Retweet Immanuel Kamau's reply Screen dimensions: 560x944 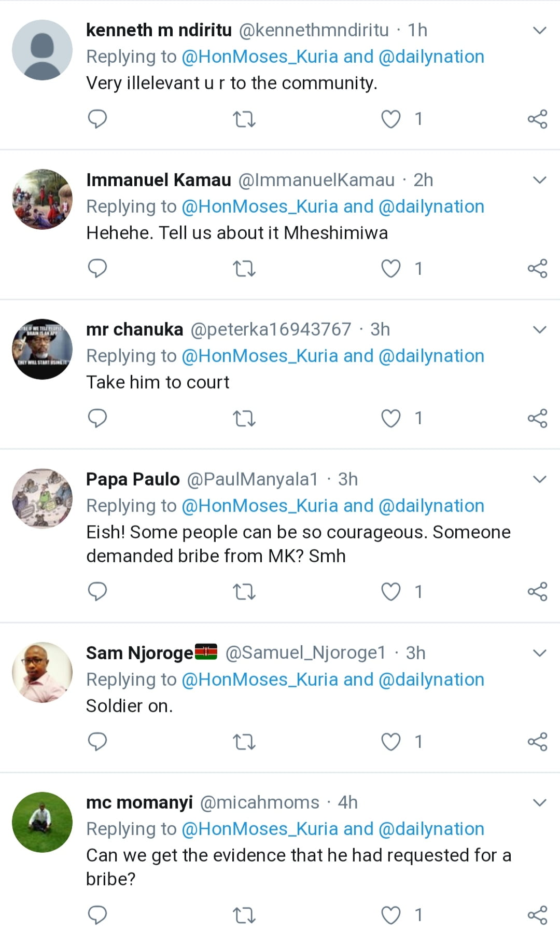click(x=244, y=269)
